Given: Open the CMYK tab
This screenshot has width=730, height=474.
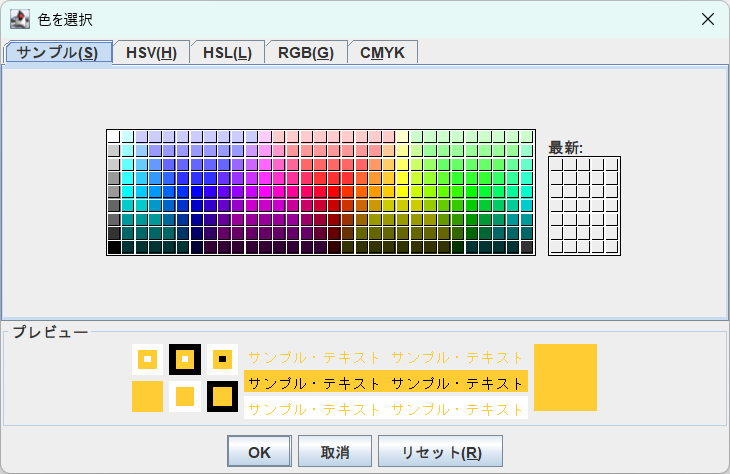Looking at the screenshot, I should [x=382, y=53].
